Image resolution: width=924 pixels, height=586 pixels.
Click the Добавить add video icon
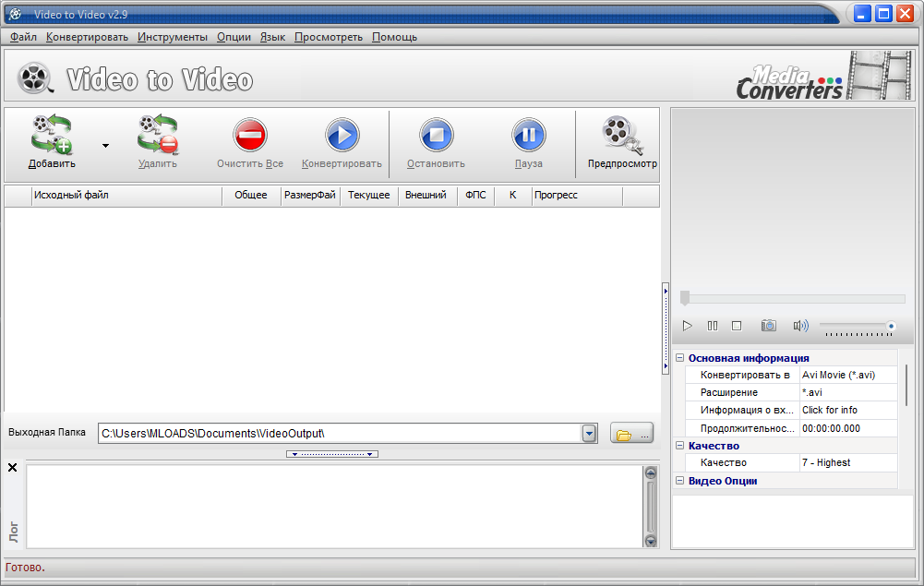tap(52, 135)
